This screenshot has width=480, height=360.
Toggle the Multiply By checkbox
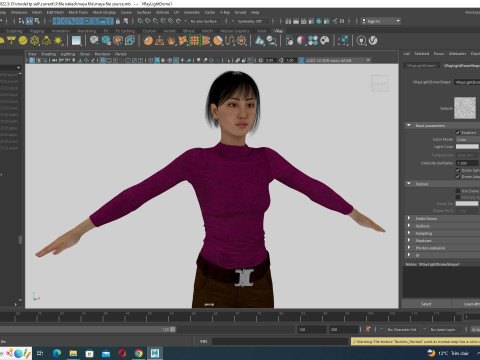[458, 197]
